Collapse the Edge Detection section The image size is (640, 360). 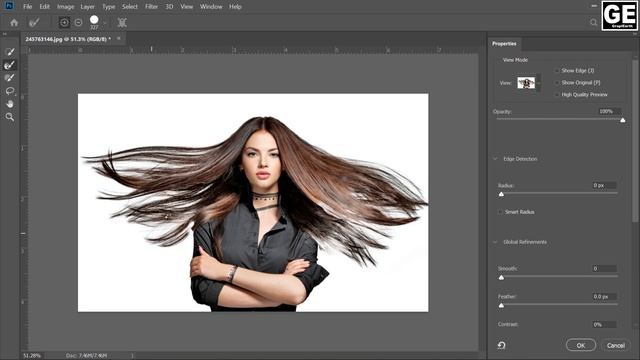[x=496, y=159]
